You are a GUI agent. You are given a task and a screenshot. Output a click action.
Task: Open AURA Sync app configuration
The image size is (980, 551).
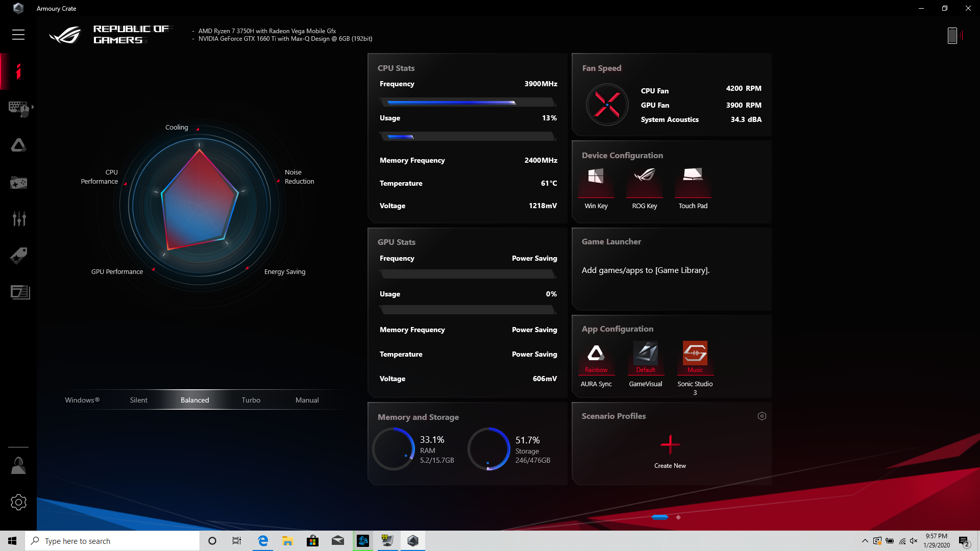[x=596, y=364]
